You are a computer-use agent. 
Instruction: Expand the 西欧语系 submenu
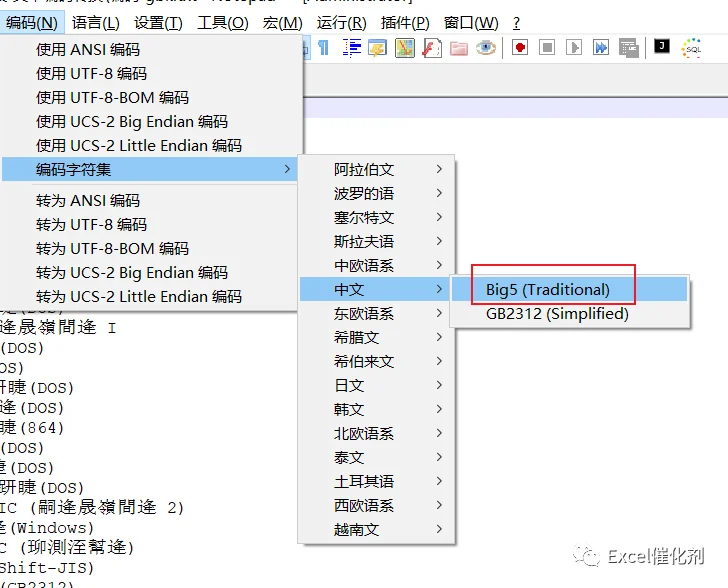tap(376, 506)
